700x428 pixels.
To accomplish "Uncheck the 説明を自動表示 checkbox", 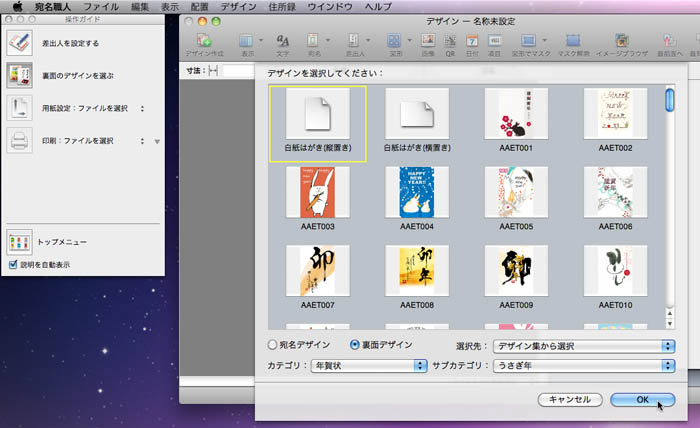I will (13, 265).
